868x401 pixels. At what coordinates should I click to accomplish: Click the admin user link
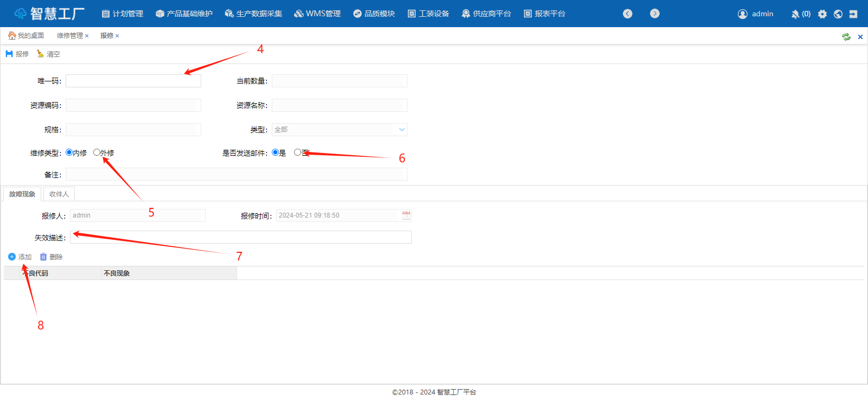(x=756, y=14)
